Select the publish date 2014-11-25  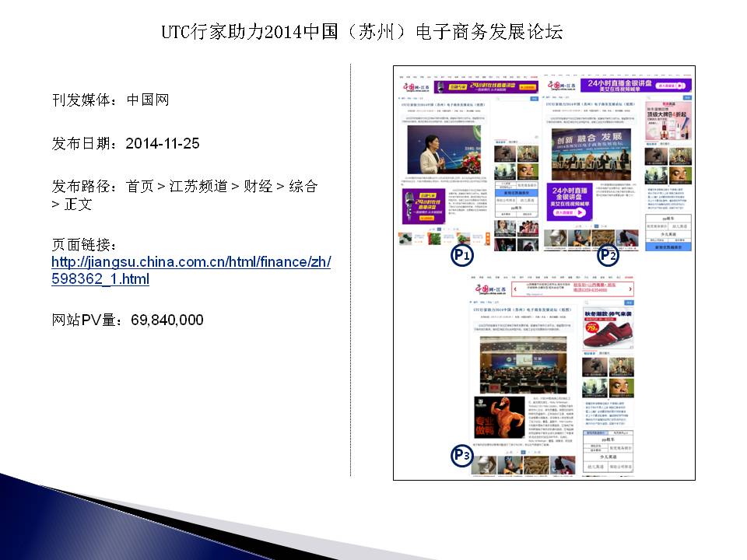[x=163, y=143]
